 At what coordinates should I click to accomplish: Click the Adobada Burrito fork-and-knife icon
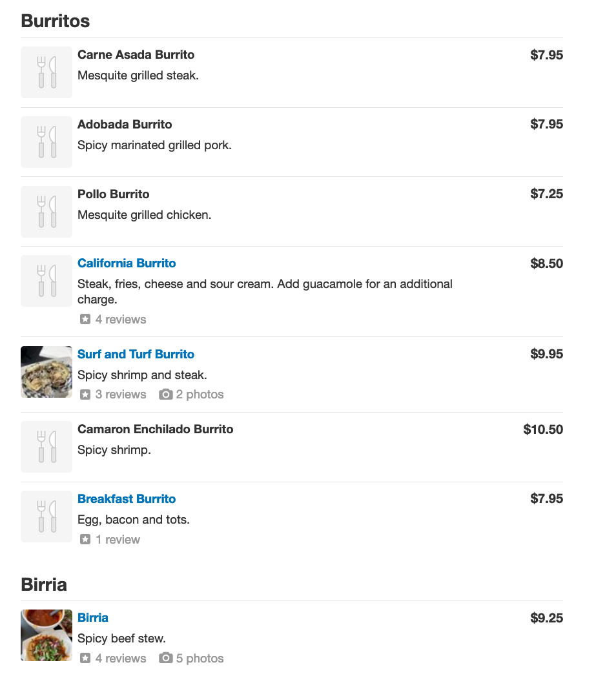46,142
